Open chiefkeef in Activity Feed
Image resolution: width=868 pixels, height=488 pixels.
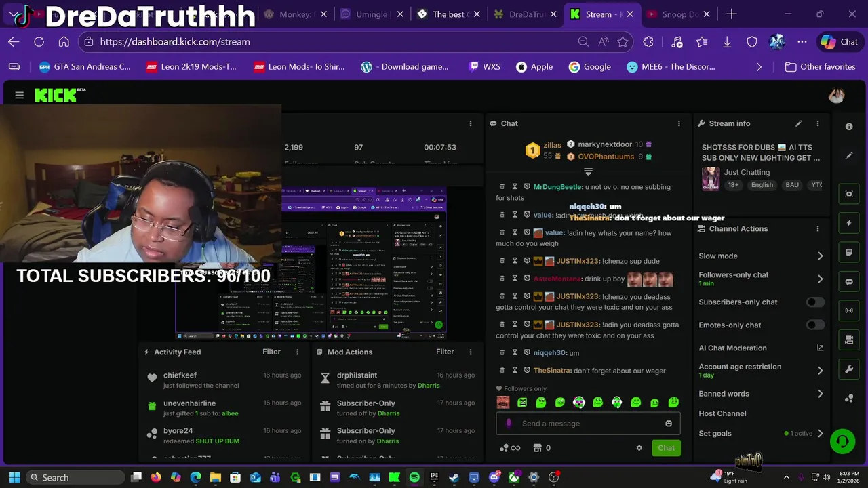(x=180, y=375)
